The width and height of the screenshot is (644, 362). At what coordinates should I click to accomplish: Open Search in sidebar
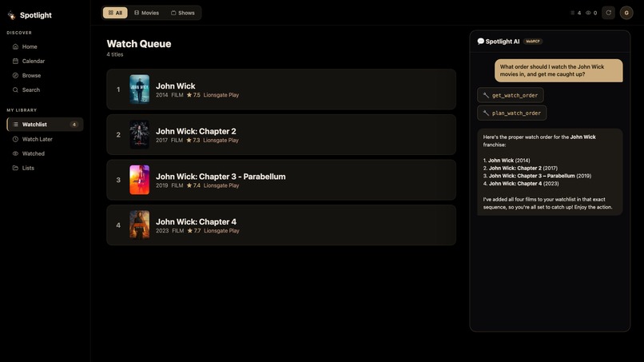pos(45,90)
